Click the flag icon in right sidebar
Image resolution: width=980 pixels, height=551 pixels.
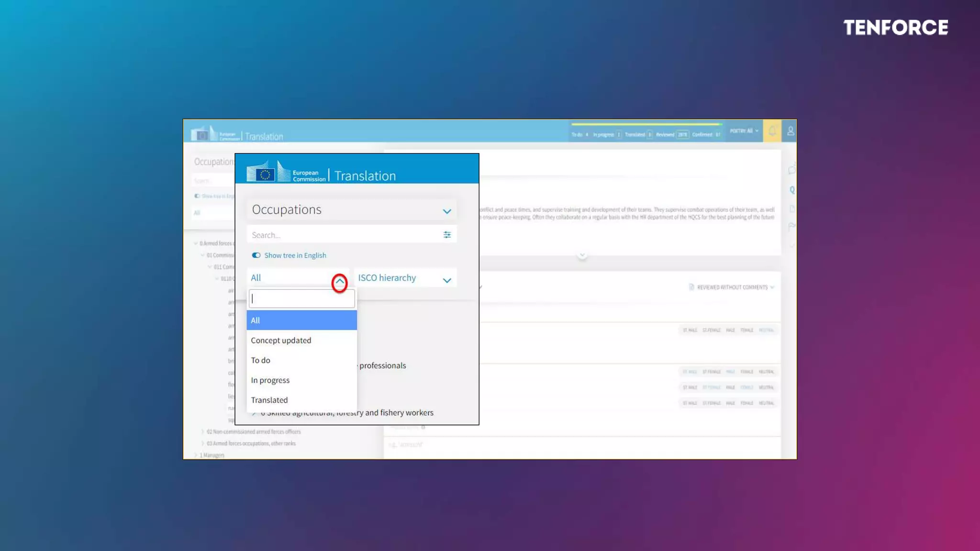tap(791, 226)
